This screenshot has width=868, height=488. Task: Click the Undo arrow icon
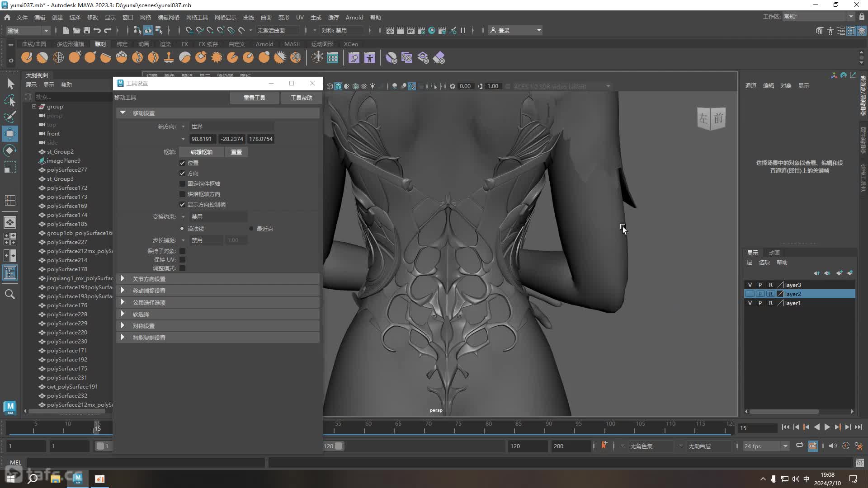[97, 30]
